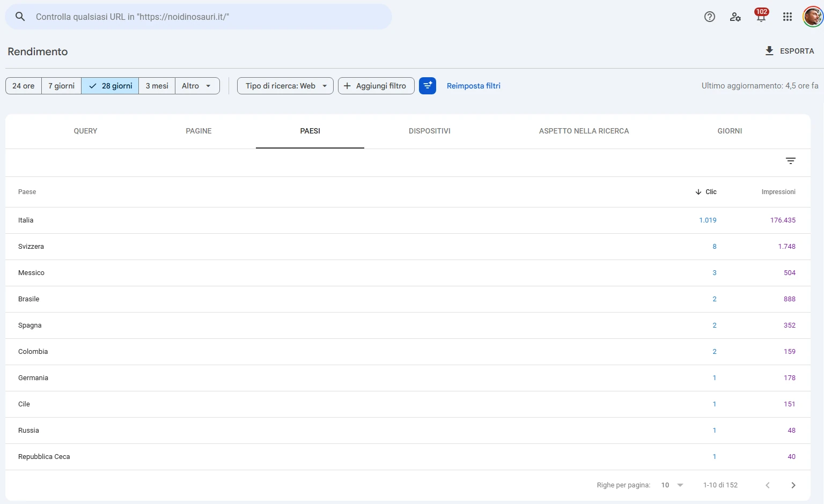Click the Aggiungi filtro button
Screen dimensions: 824x504
376,86
